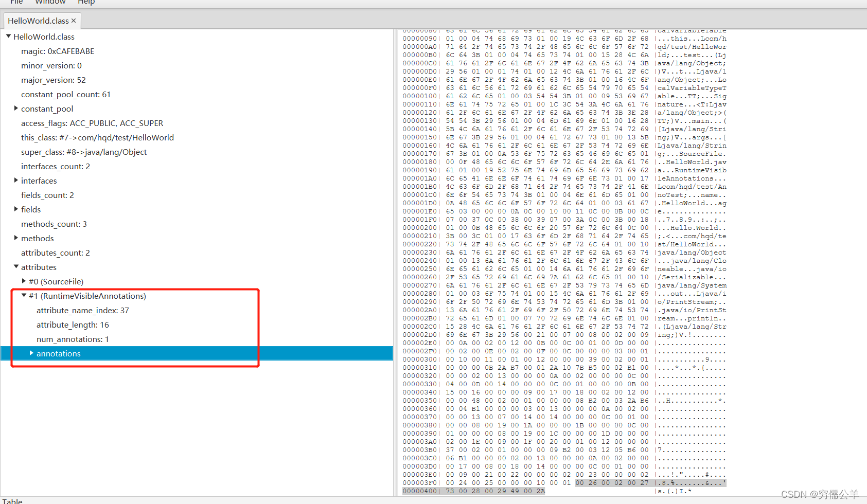Screen dimensions: 867x504
Task: Click the Table label in status bar
Action: tap(12, 501)
